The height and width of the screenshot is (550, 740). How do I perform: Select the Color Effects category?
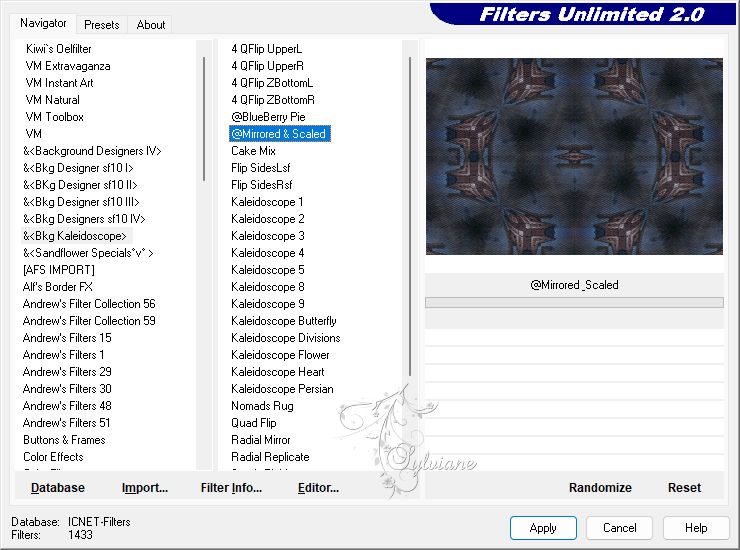[x=53, y=457]
